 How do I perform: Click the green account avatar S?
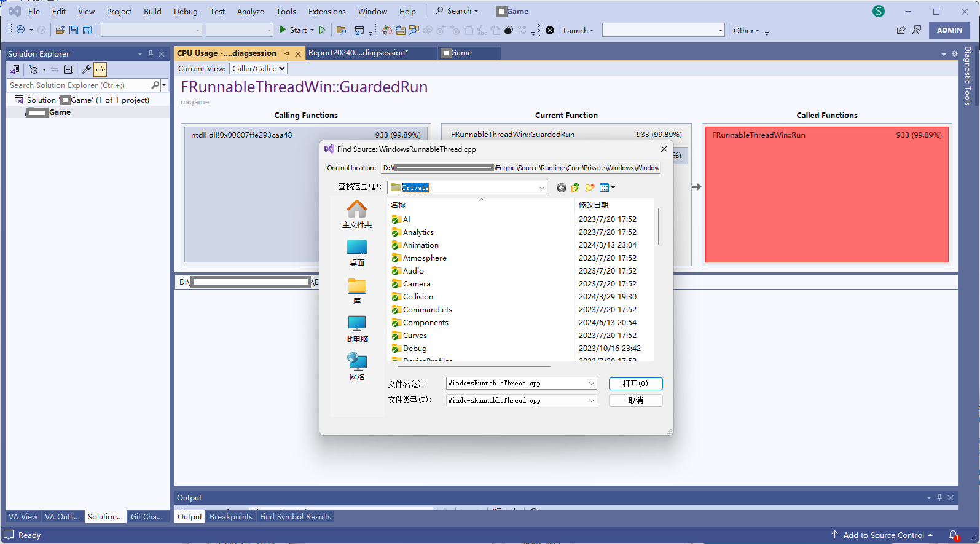879,11
